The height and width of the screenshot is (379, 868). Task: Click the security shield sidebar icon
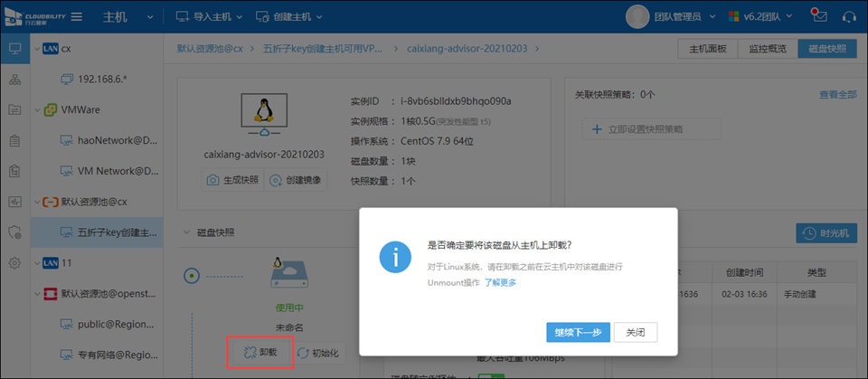tap(14, 232)
